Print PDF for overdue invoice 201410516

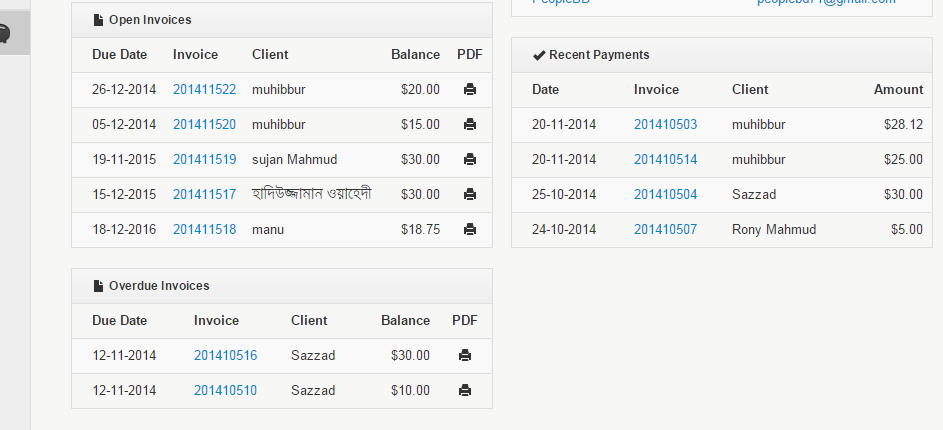(465, 355)
